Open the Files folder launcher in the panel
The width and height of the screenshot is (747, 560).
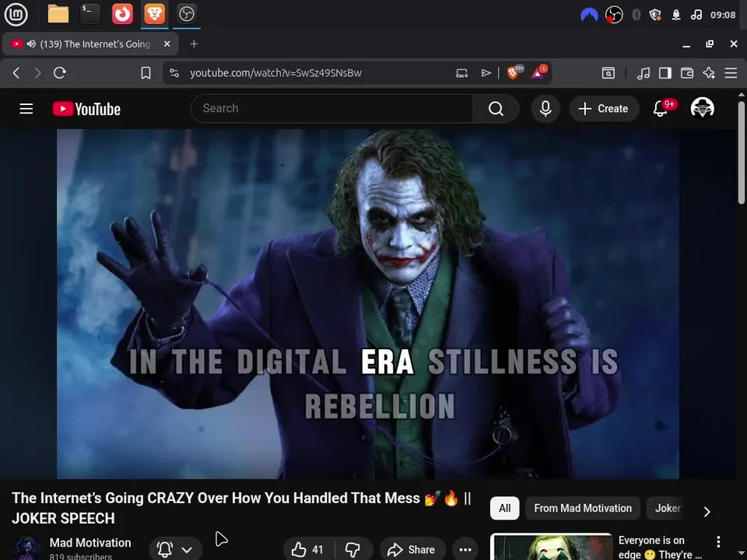[x=58, y=14]
